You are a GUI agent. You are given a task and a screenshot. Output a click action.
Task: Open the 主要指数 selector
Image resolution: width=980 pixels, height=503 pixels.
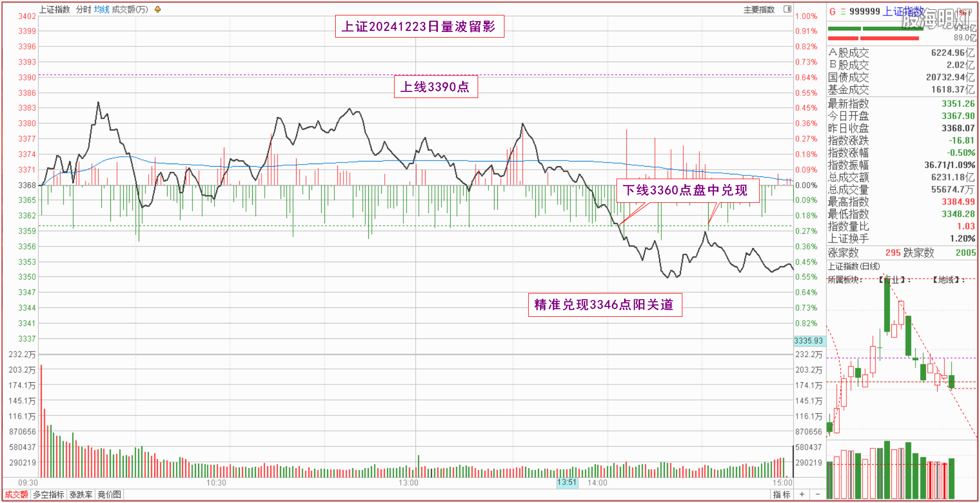[759, 9]
